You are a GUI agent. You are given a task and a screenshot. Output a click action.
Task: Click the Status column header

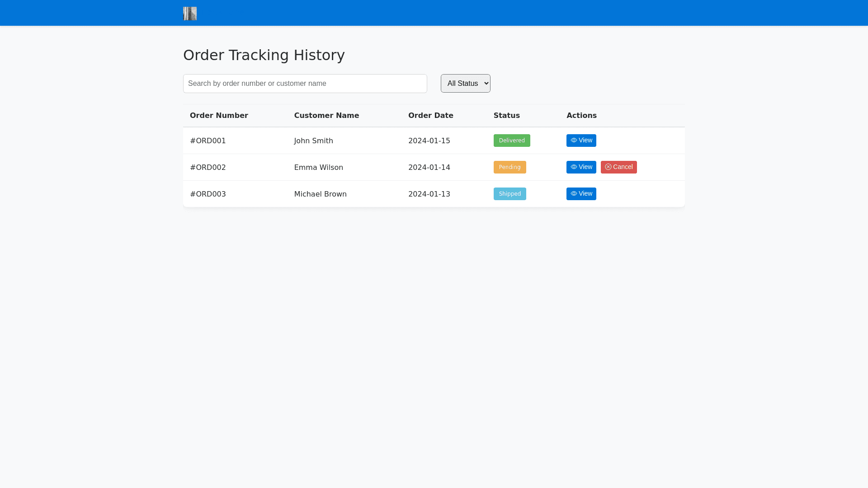tap(506, 116)
